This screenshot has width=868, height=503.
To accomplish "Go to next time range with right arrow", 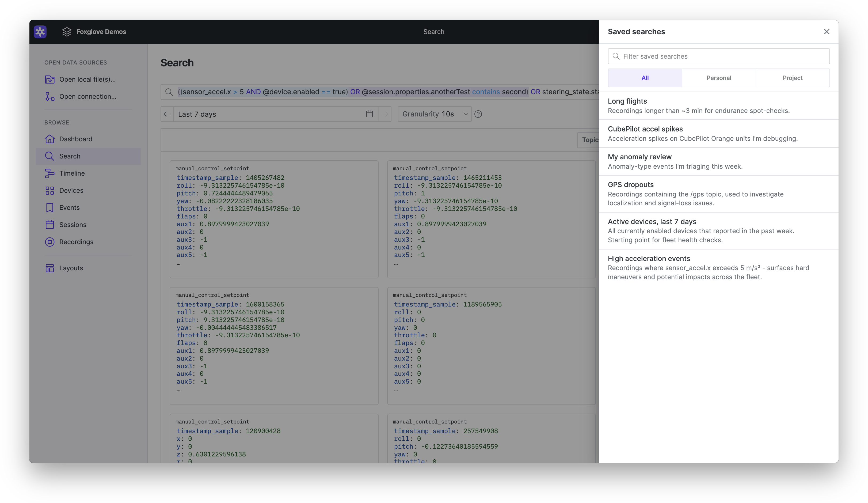I will point(384,114).
